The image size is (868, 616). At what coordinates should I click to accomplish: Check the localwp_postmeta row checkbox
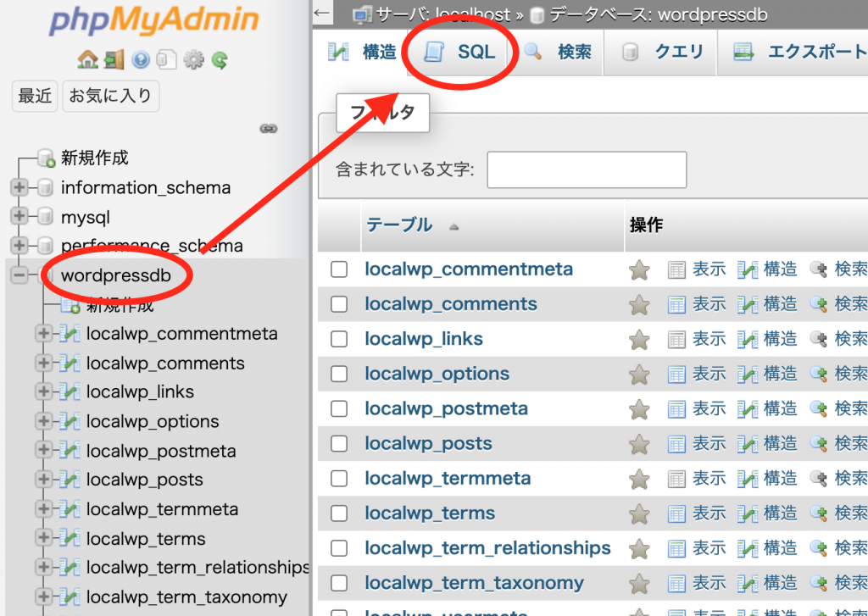(x=339, y=409)
